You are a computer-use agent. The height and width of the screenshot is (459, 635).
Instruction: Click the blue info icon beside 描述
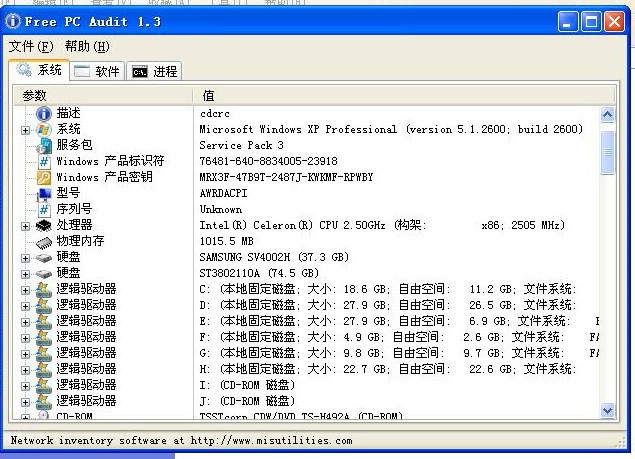(x=44, y=113)
